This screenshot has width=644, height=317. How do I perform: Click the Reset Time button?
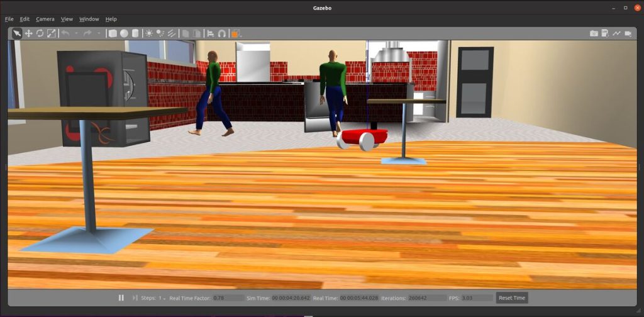pyautogui.click(x=512, y=298)
